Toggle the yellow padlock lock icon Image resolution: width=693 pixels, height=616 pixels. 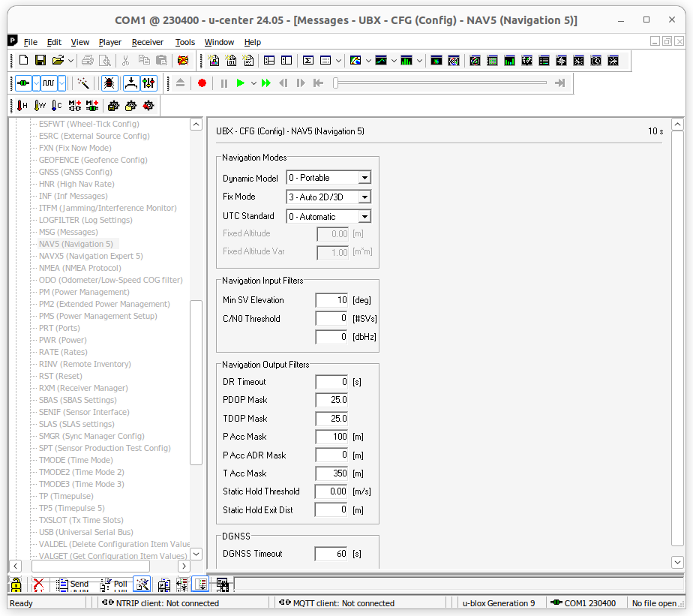pos(16,584)
